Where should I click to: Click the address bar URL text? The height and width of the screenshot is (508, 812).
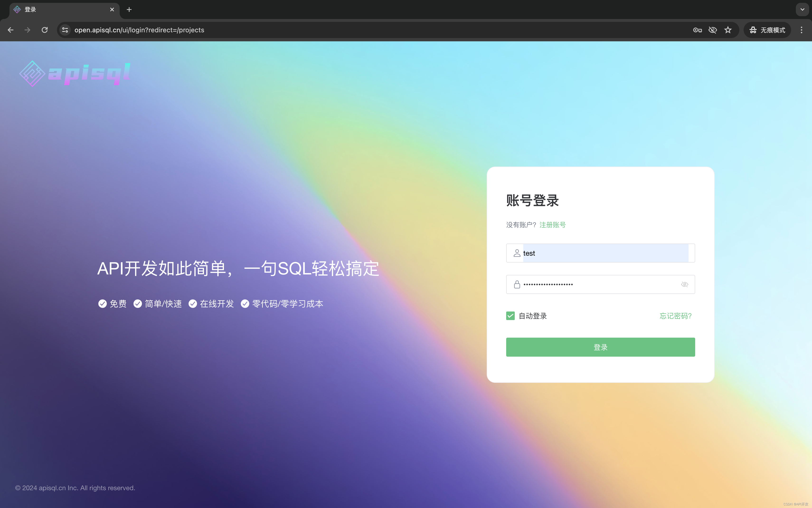pos(139,30)
